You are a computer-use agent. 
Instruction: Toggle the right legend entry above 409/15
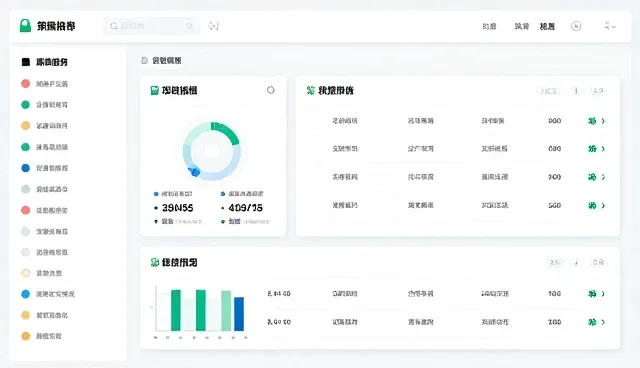[x=242, y=194]
